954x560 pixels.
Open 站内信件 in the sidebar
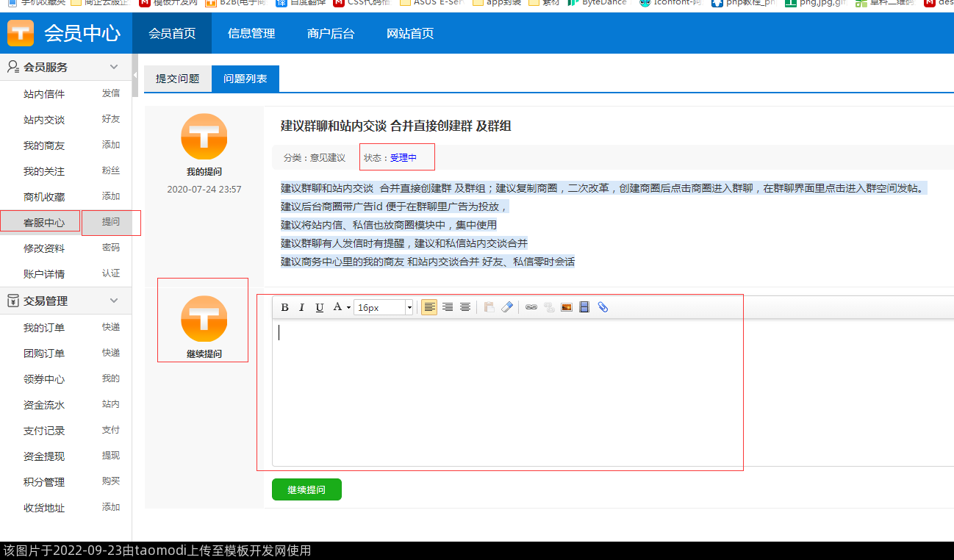click(x=44, y=94)
